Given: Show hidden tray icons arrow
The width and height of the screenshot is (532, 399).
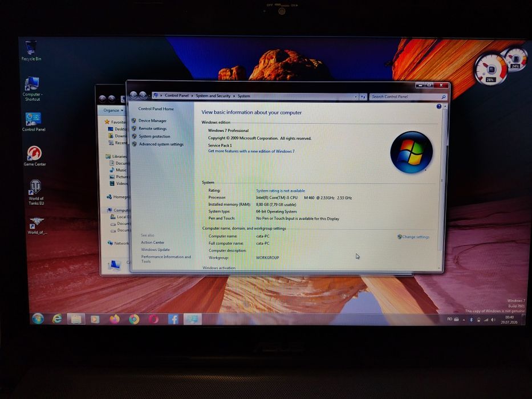Looking at the screenshot, I should point(464,320).
